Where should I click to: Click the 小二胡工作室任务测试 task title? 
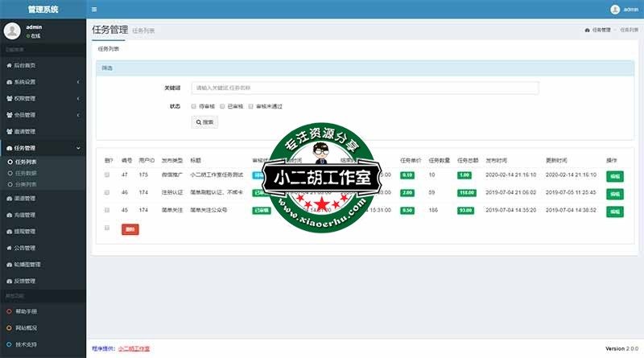(217, 175)
